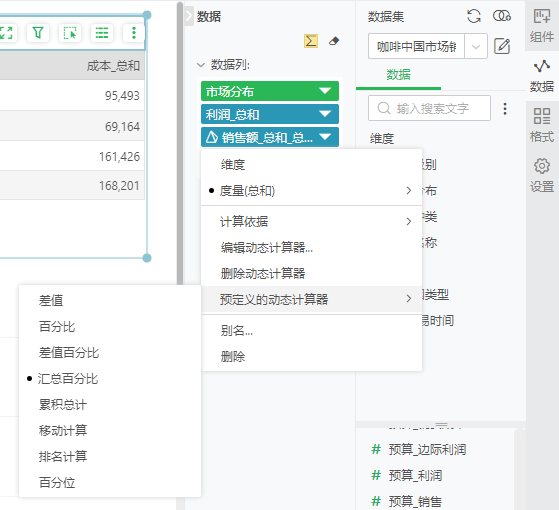The height and width of the screenshot is (510, 559).
Task: Click the yellow sigma aggregate icon
Action: 311,41
